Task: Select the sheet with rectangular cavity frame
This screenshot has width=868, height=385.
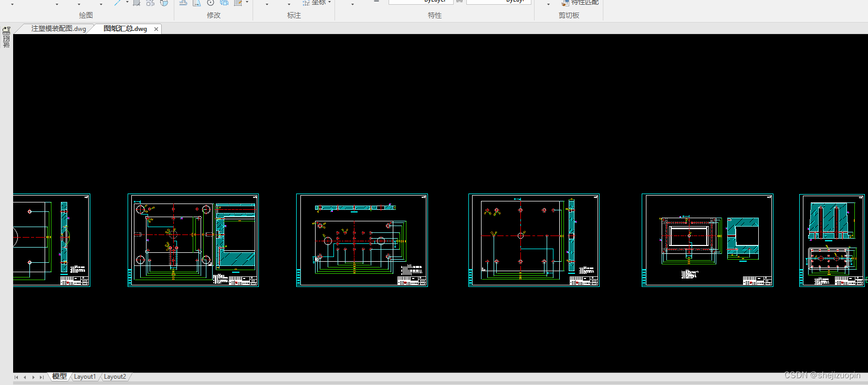Action: (707, 240)
